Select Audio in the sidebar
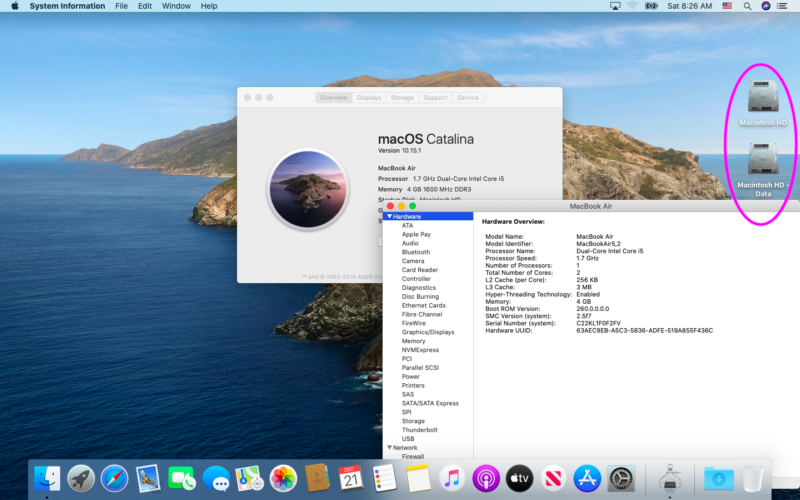The height and width of the screenshot is (500, 800). (410, 243)
